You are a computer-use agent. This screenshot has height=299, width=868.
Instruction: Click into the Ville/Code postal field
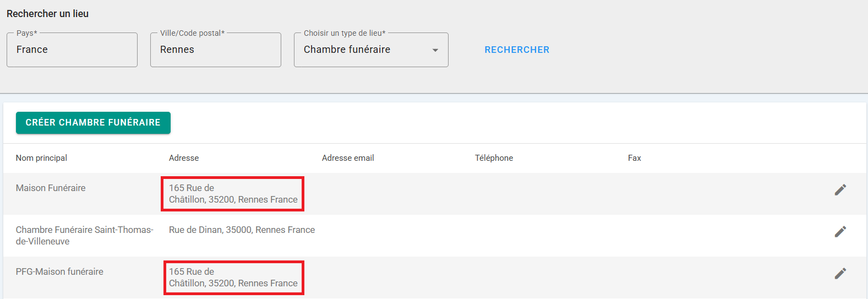(x=215, y=50)
